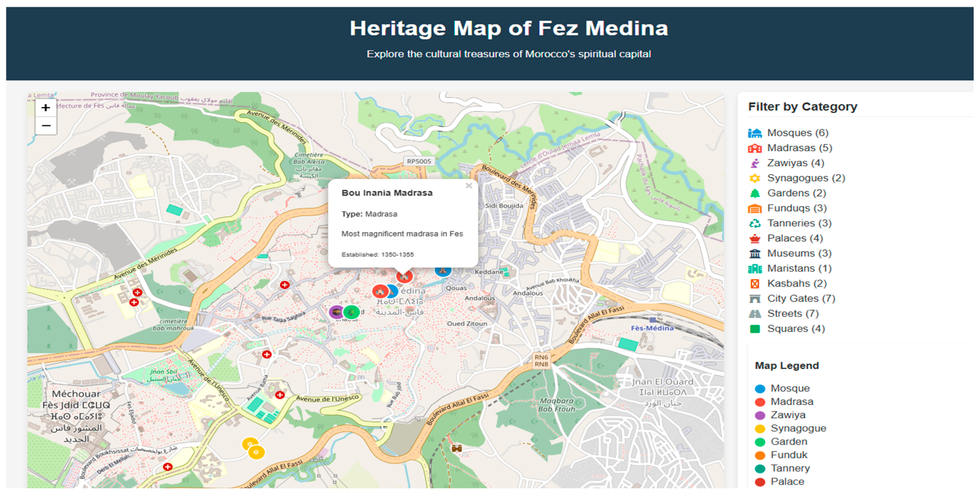
Task: Click the lower yellow synagogue marker on map
Action: coord(256,452)
